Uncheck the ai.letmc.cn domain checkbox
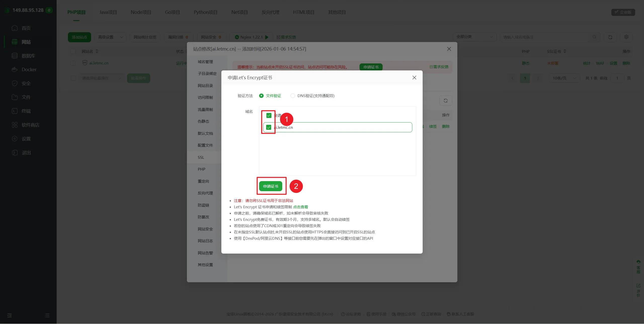The width and height of the screenshot is (644, 324). pos(269,127)
